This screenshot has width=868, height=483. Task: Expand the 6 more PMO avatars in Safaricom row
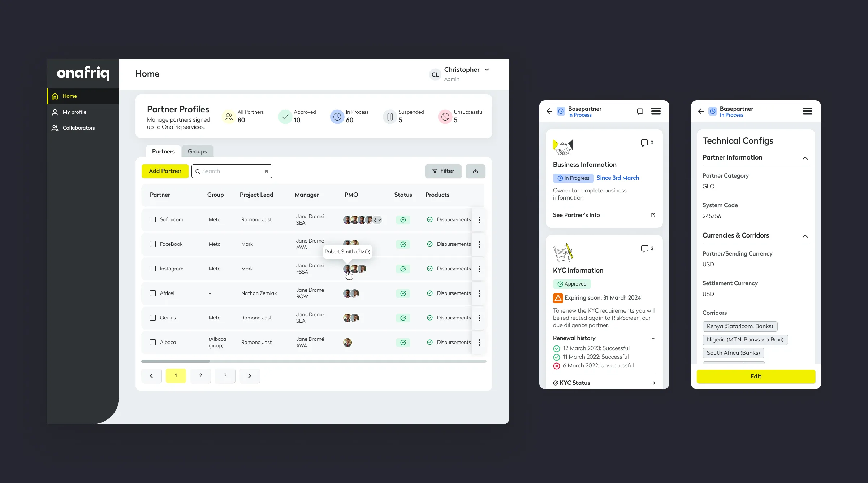377,220
